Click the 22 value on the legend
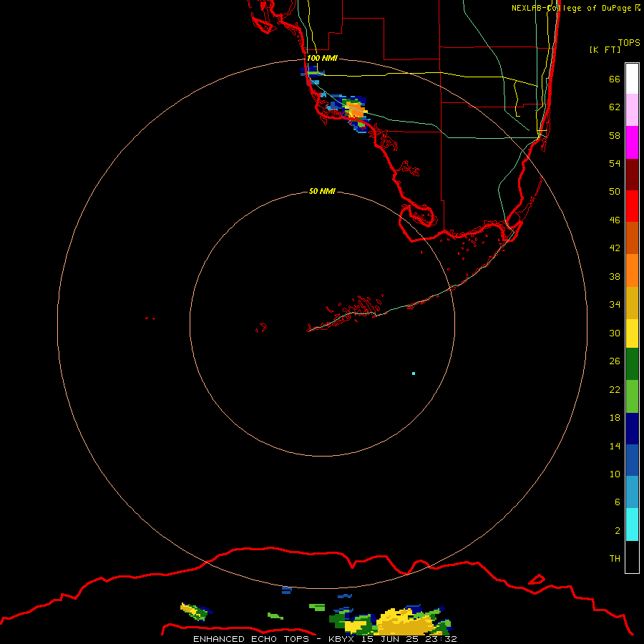The width and height of the screenshot is (644, 644). [615, 389]
